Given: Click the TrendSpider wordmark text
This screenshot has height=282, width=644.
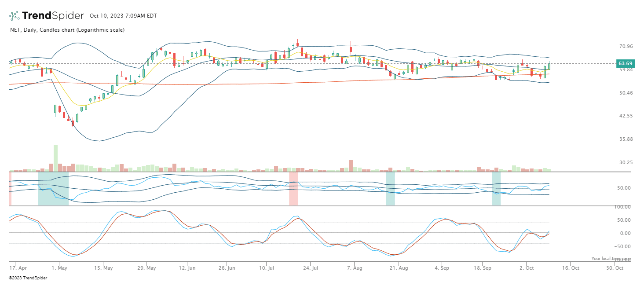Looking at the screenshot, I should click(x=53, y=16).
